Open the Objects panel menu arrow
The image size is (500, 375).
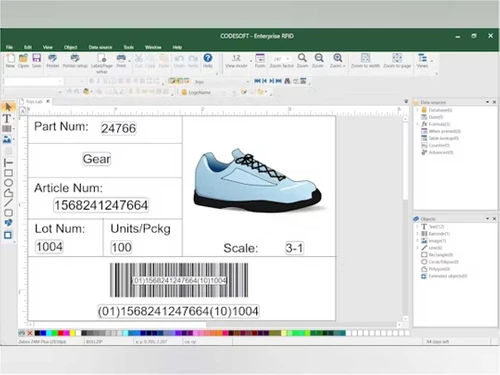coord(487,219)
